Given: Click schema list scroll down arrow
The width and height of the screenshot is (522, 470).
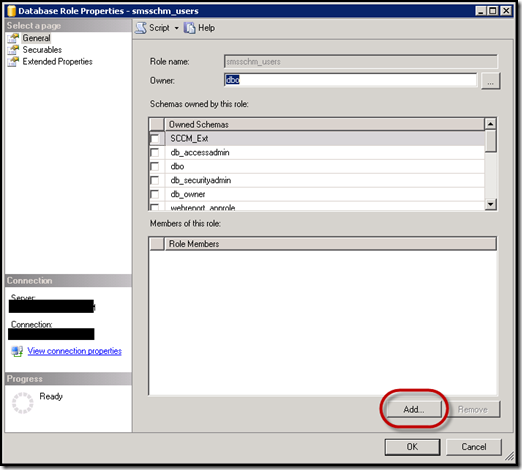Looking at the screenshot, I should pos(490,204).
